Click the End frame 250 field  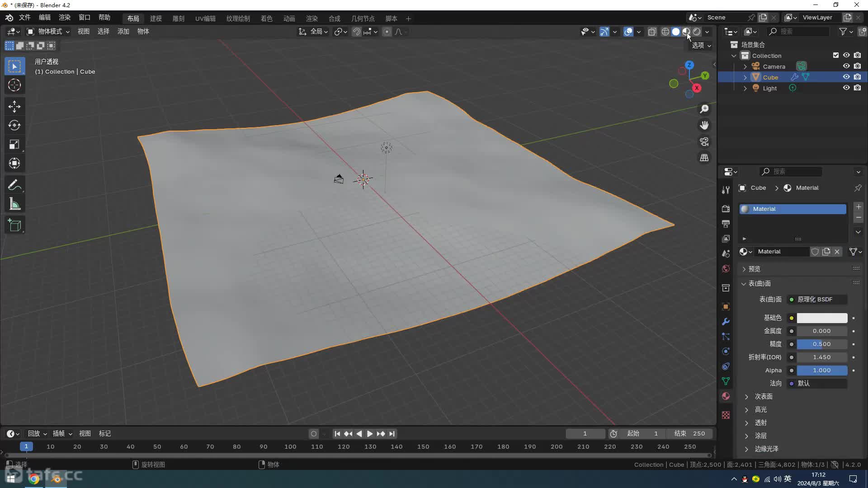click(689, 433)
